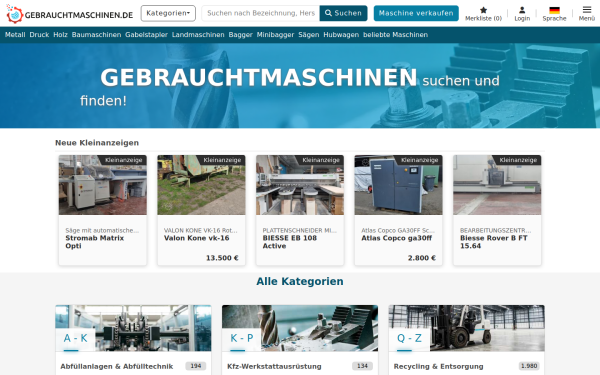Open the Sprache German flag selector
Image resolution: width=600 pixels, height=375 pixels.
[554, 10]
